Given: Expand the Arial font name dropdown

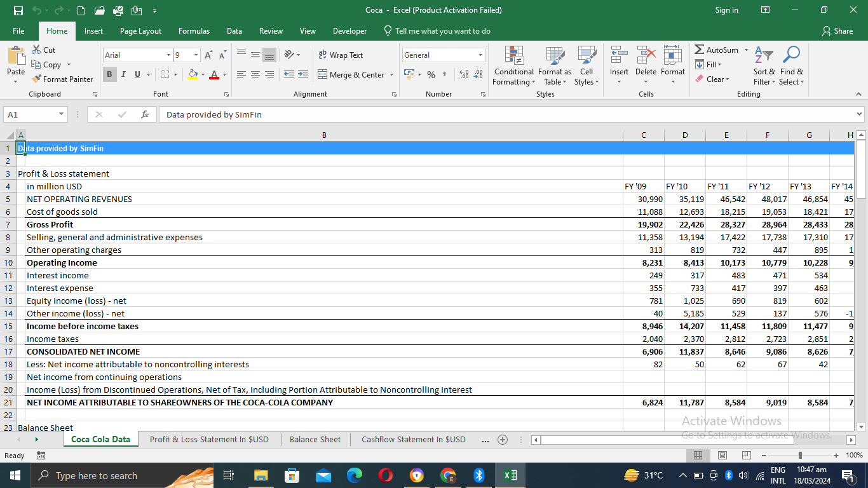Looking at the screenshot, I should click(168, 55).
